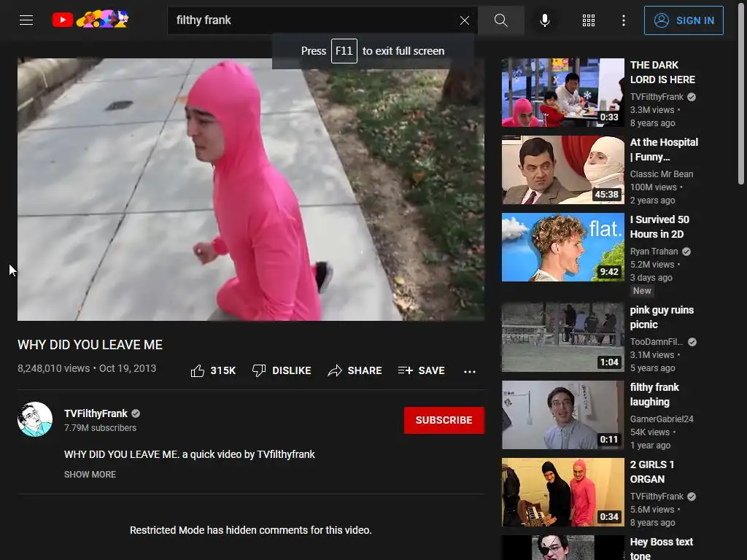747x560 pixels.
Task: Click the F11 key hint
Action: pyautogui.click(x=344, y=51)
